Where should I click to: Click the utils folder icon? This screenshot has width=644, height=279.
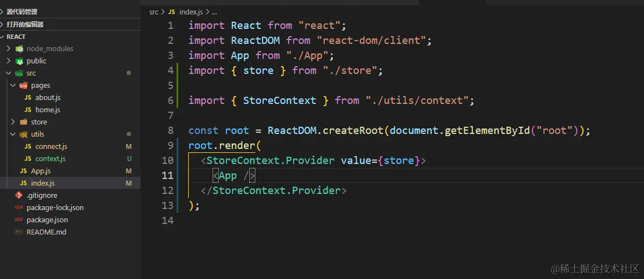tap(24, 134)
